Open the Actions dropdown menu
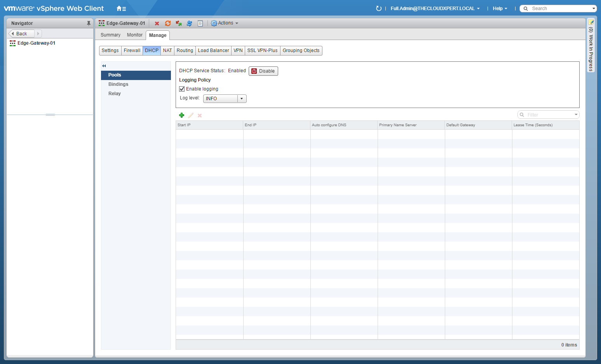This screenshot has height=364, width=601. (225, 23)
